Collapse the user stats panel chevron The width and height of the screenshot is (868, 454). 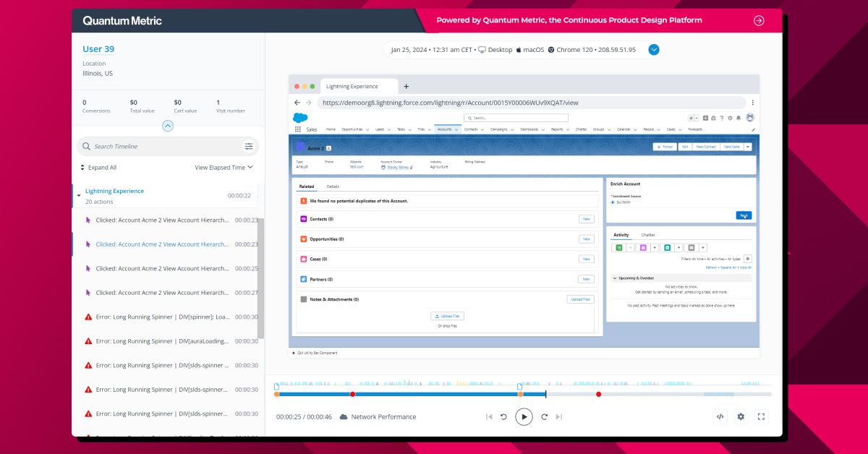click(168, 126)
